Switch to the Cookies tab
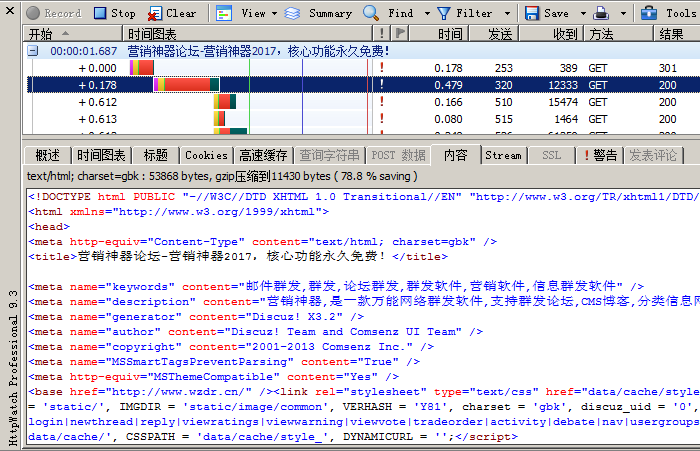 coord(206,155)
